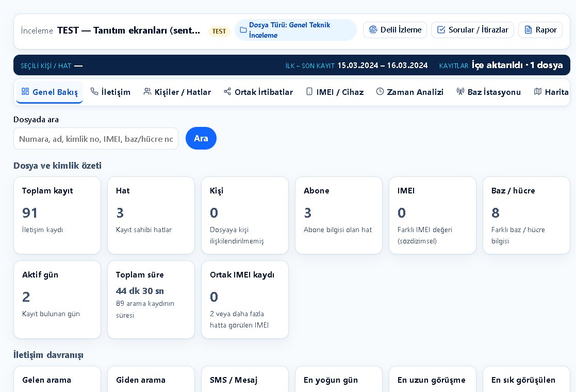This screenshot has height=392, width=576.
Task: Click the Toplam süre card
Action: click(x=151, y=300)
